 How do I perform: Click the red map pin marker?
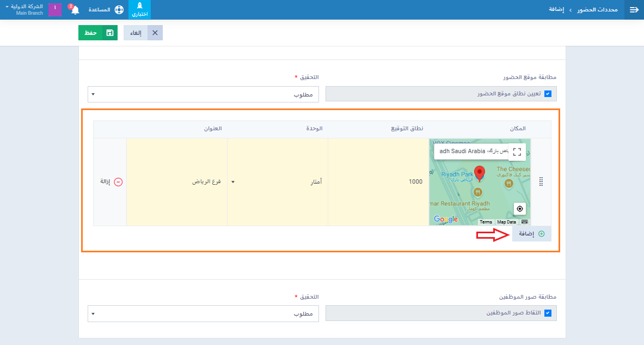click(480, 173)
